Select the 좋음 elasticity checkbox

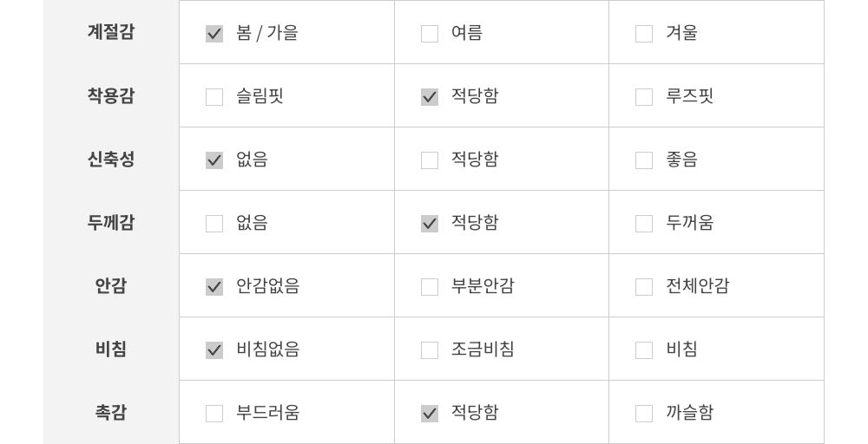[x=644, y=160]
